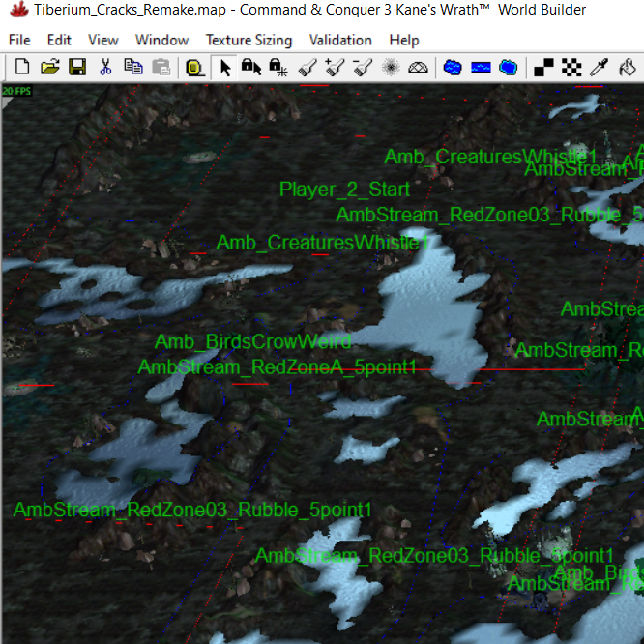Click the Player_2_Start waypoint label
The image size is (644, 644).
coord(344,190)
